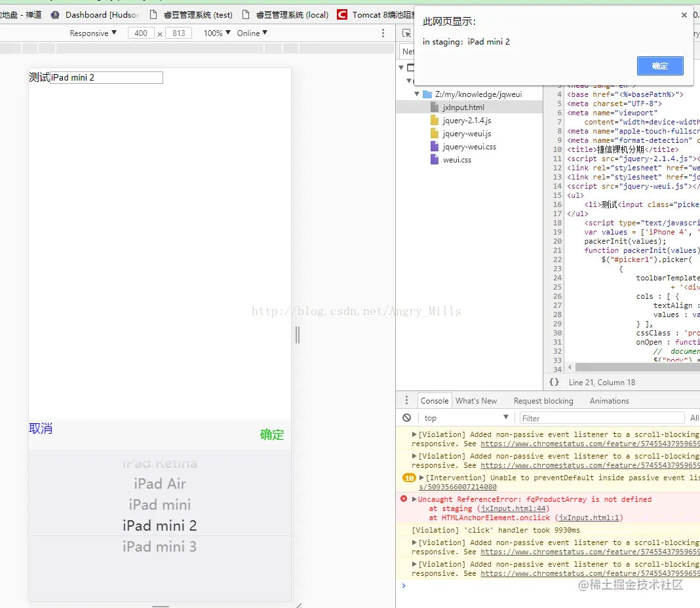Viewport: 700px width, 608px height.
Task: Open Dashboard [Hudson] bookmark
Action: point(95,14)
